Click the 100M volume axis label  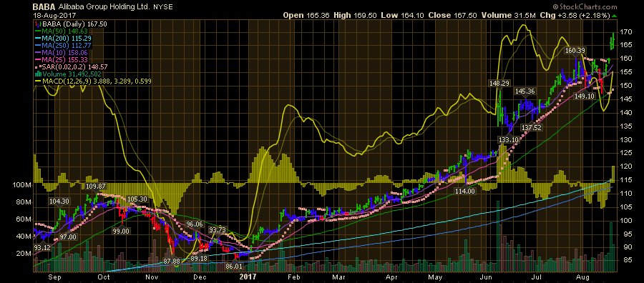pos(21,185)
